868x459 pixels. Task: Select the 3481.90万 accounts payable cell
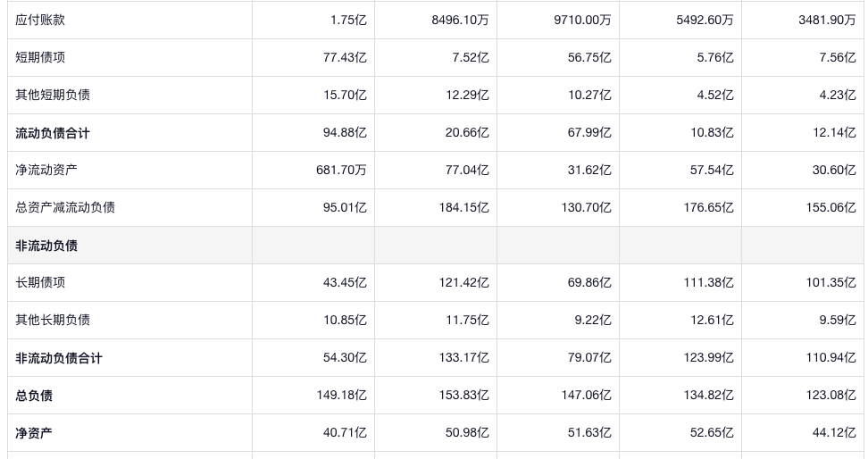click(827, 20)
